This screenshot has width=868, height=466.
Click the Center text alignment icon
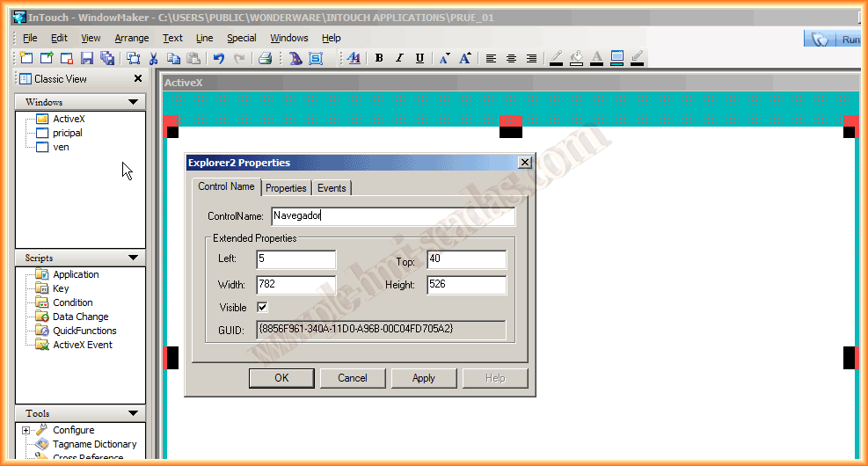511,58
